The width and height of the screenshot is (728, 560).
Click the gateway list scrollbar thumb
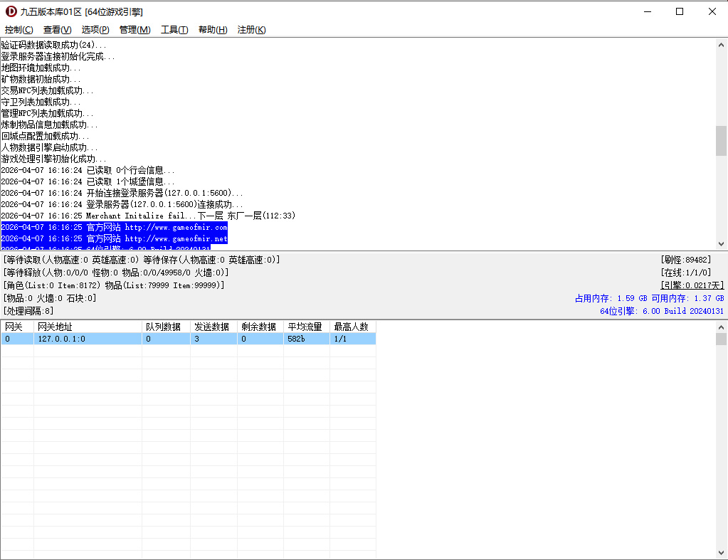(721, 339)
